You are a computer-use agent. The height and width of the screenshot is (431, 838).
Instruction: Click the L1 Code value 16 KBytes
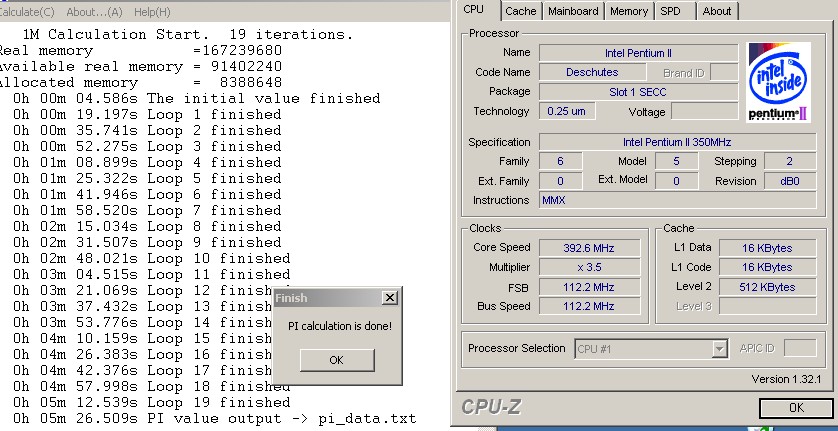click(767, 267)
